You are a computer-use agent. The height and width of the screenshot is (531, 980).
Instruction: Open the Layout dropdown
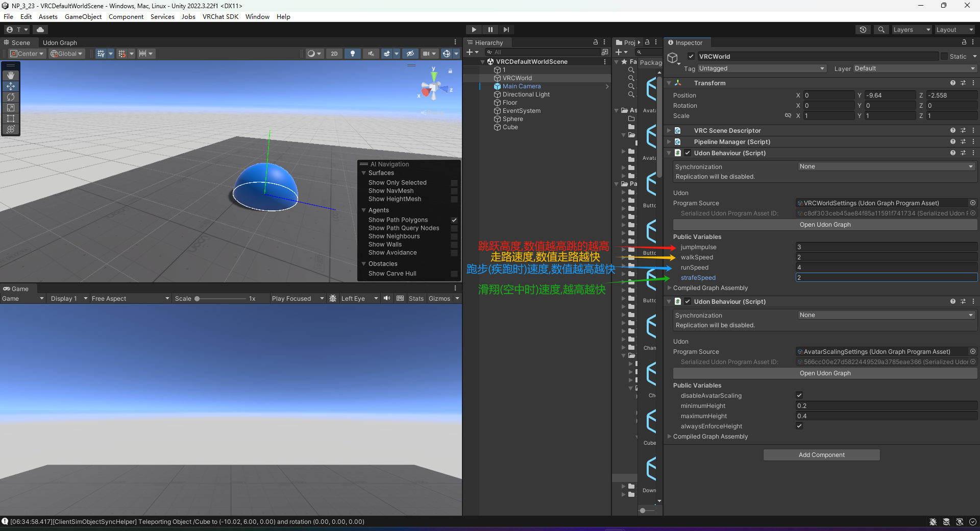[954, 30]
